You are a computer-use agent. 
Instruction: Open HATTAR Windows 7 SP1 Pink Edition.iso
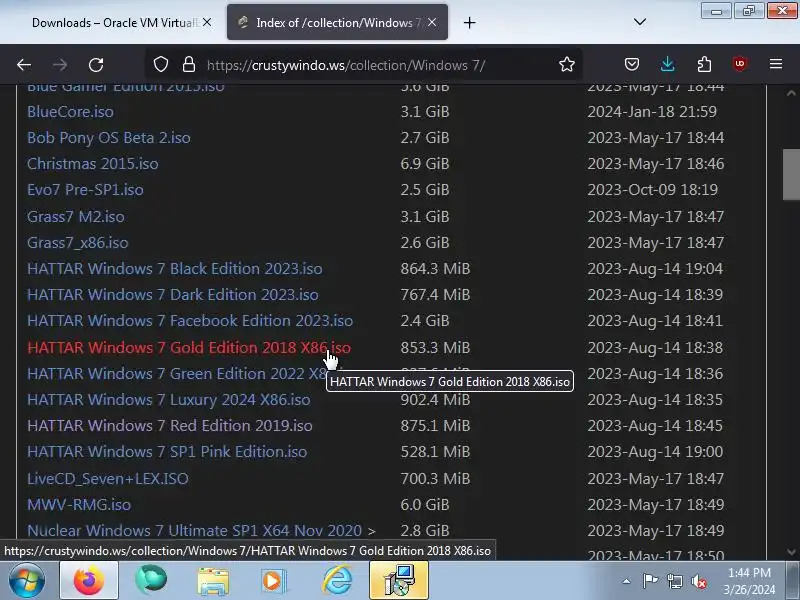[167, 452]
